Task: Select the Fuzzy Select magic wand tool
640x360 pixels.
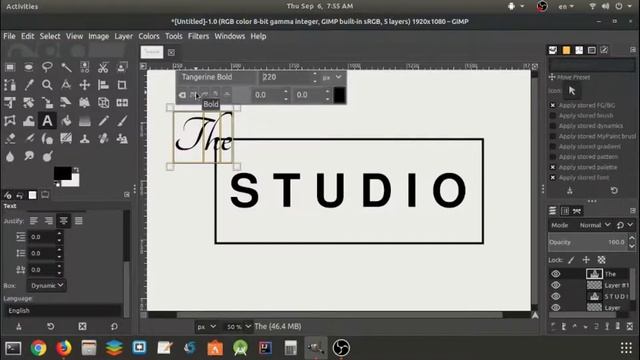Action: click(x=66, y=67)
